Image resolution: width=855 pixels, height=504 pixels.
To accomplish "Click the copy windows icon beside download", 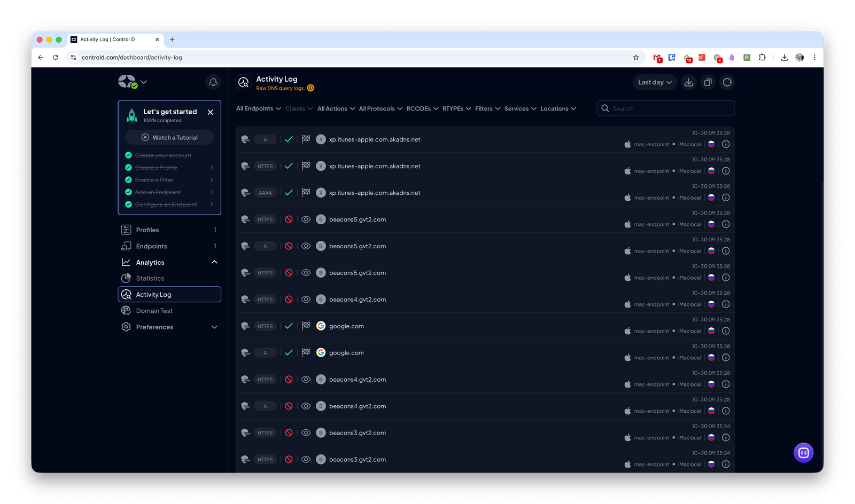I will 708,82.
